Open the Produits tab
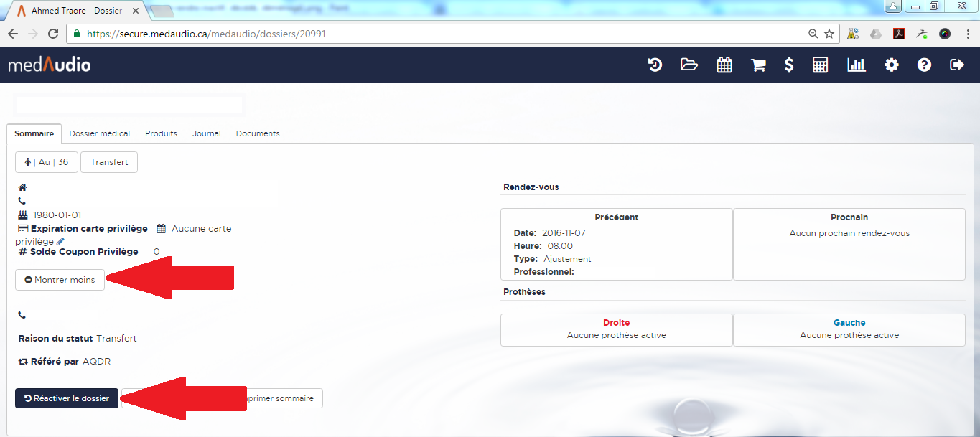Viewport: 980px width, 437px height. 161,133
